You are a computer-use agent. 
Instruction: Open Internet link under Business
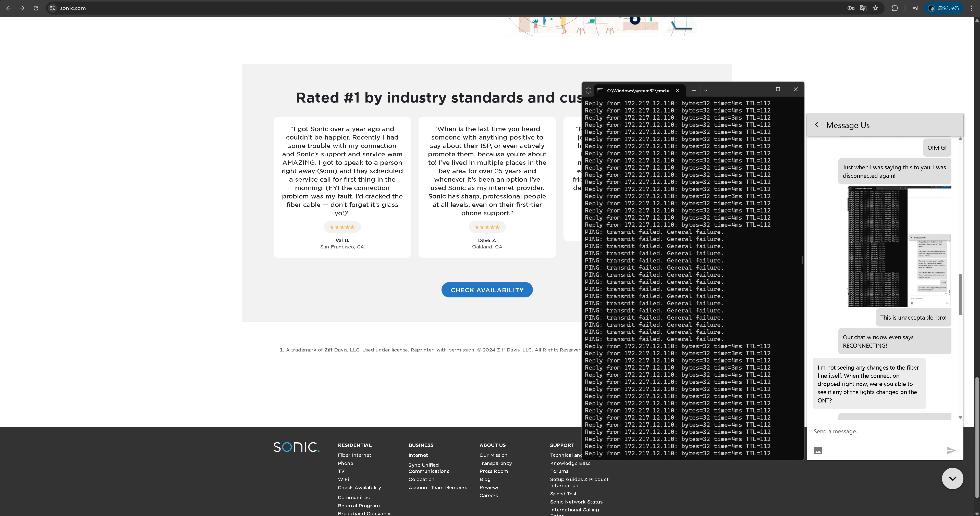coord(418,455)
